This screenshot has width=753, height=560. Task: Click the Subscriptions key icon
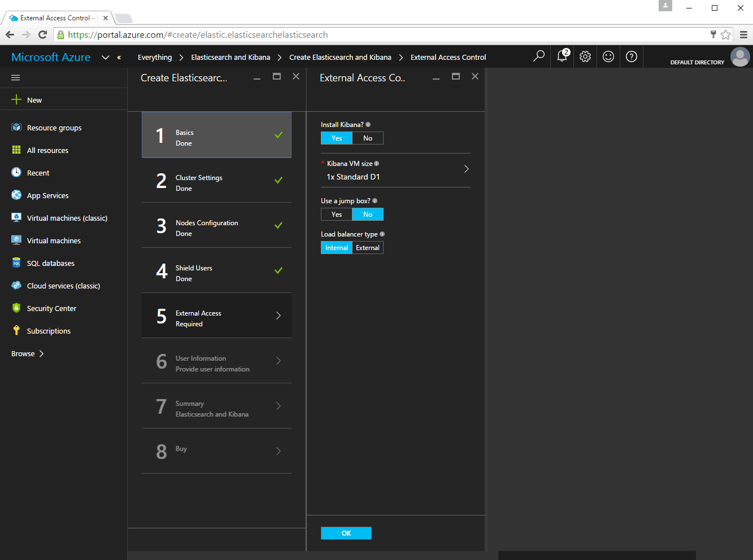tap(16, 331)
